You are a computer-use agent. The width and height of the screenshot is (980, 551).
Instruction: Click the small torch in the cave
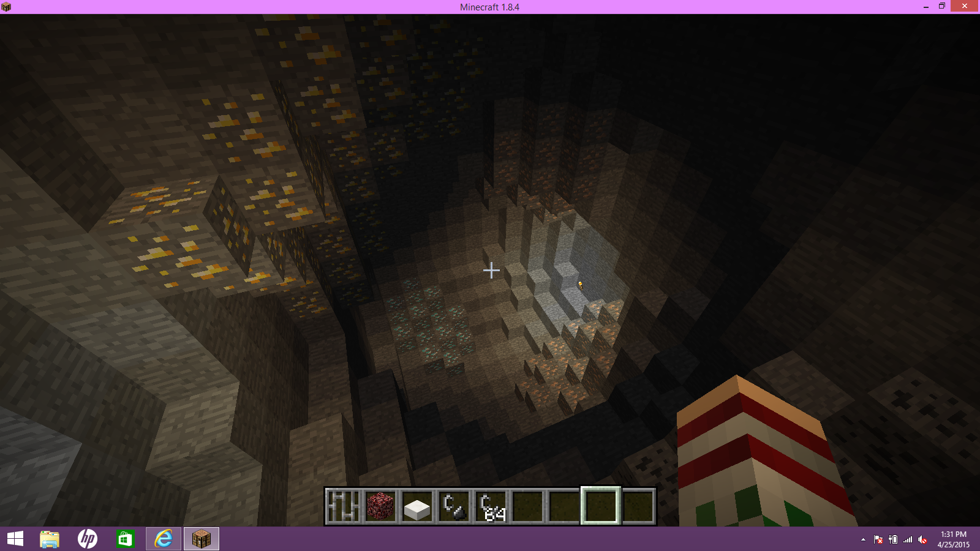580,285
